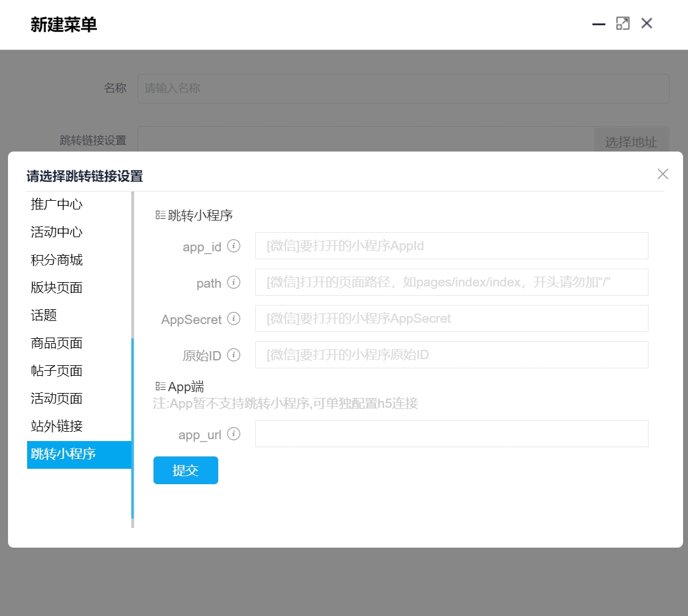Click the info icon next to app_url

pyautogui.click(x=234, y=434)
